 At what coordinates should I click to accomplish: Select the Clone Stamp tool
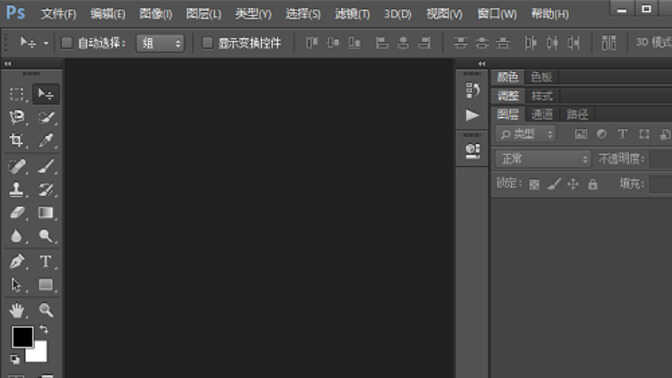click(x=16, y=189)
